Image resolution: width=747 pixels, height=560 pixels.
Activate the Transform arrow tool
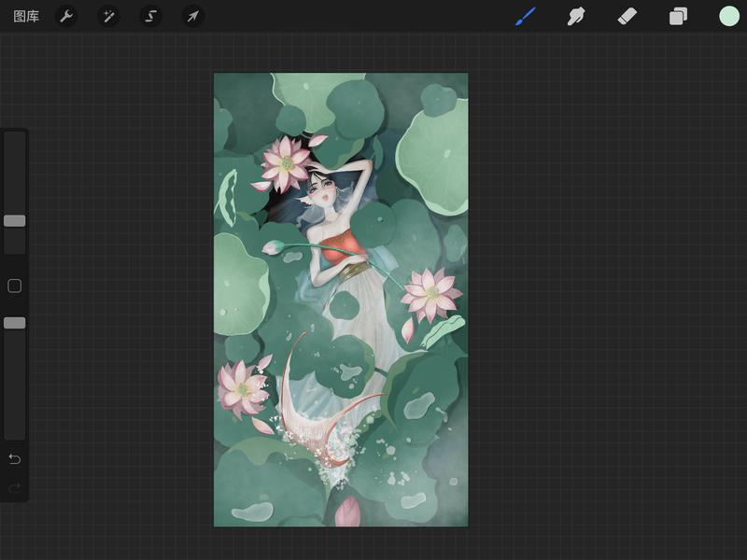click(x=193, y=16)
